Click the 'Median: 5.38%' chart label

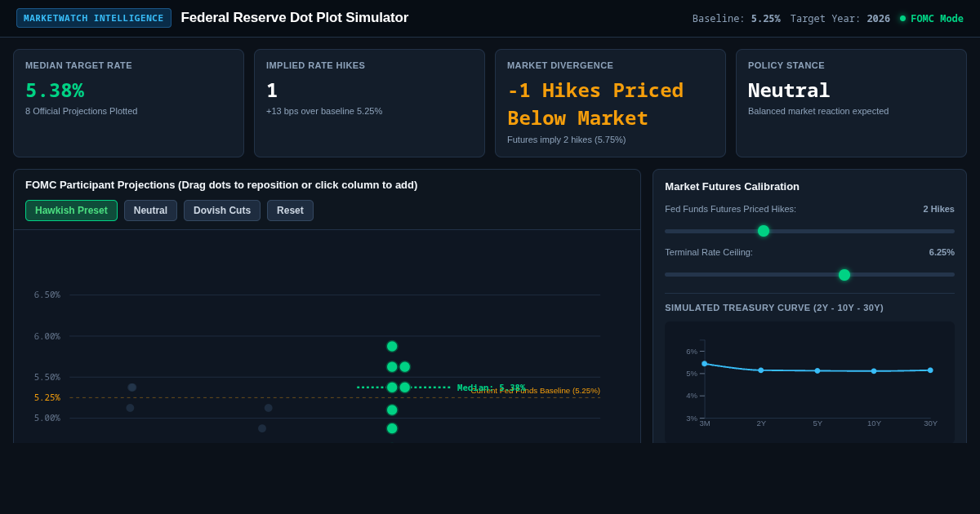point(491,388)
